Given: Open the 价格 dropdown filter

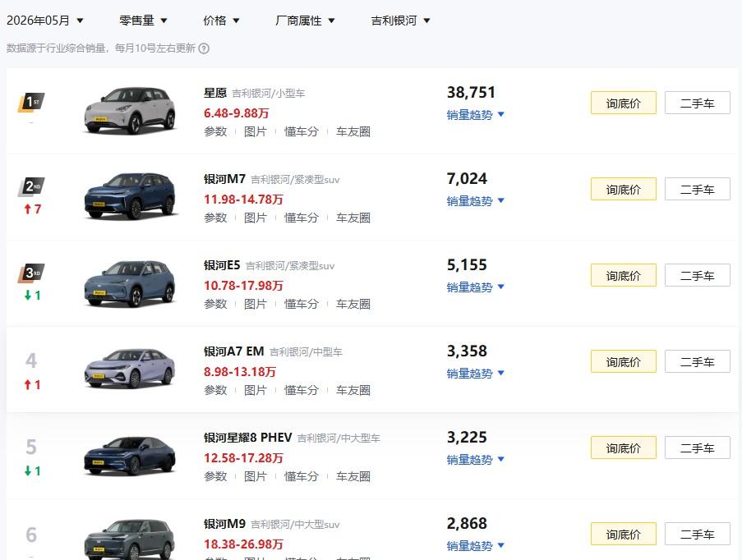Looking at the screenshot, I should 221,21.
